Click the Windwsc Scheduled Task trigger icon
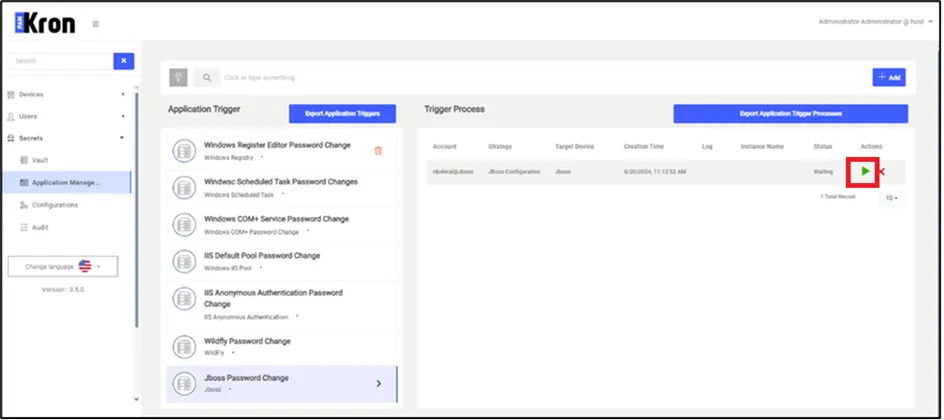Image resolution: width=944 pixels, height=420 pixels. click(x=184, y=188)
